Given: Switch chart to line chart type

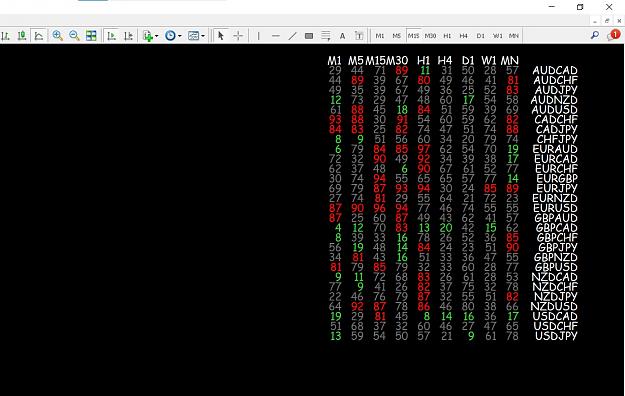Looking at the screenshot, I should (39, 36).
